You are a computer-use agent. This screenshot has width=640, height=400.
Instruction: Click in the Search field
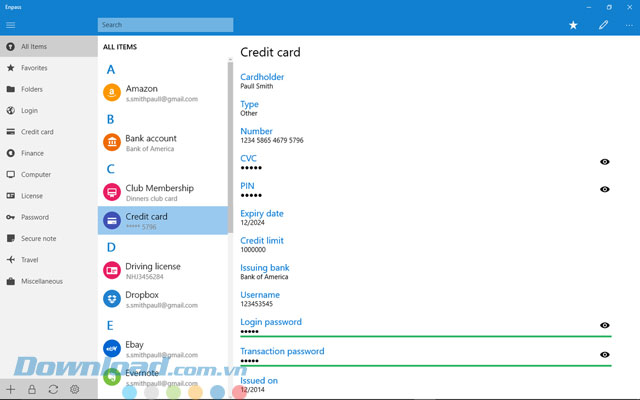(165, 25)
